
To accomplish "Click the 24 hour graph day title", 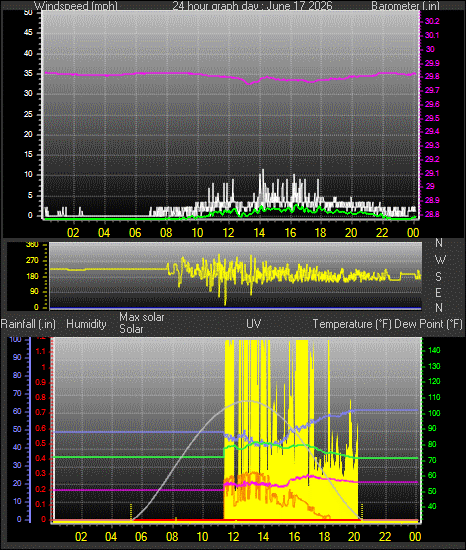I will [x=252, y=6].
